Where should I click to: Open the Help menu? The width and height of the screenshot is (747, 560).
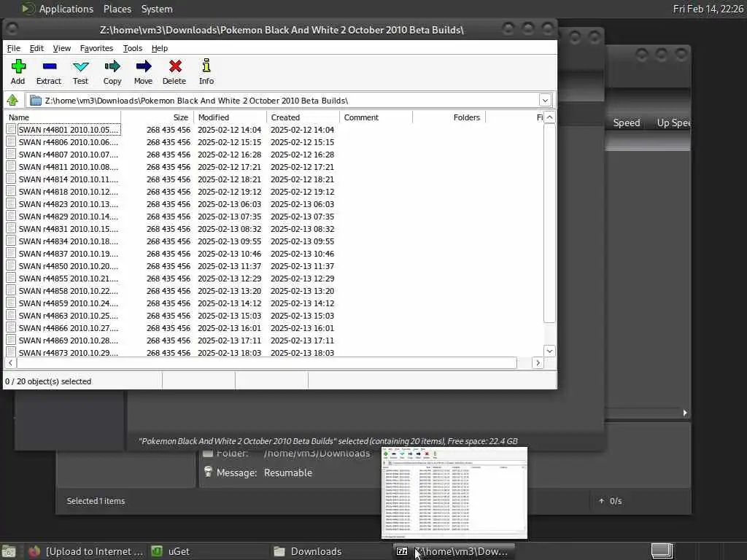click(x=160, y=48)
